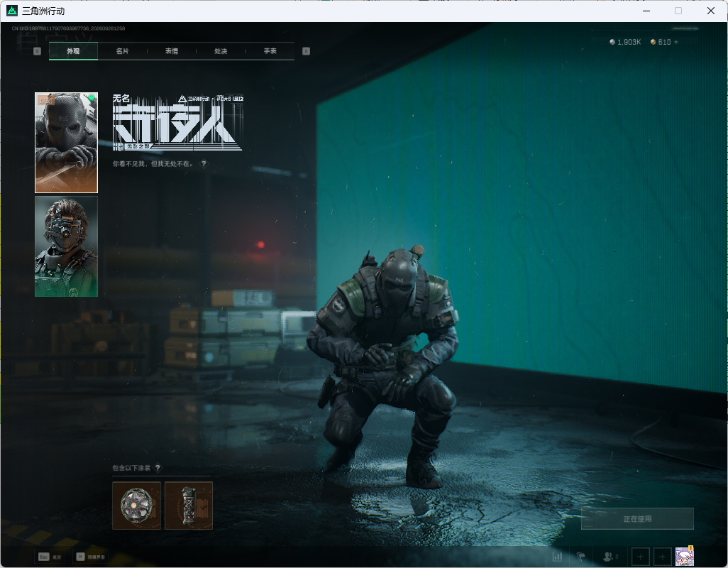Add a teammate in second empty slot
This screenshot has width=728, height=568.
coord(663,557)
